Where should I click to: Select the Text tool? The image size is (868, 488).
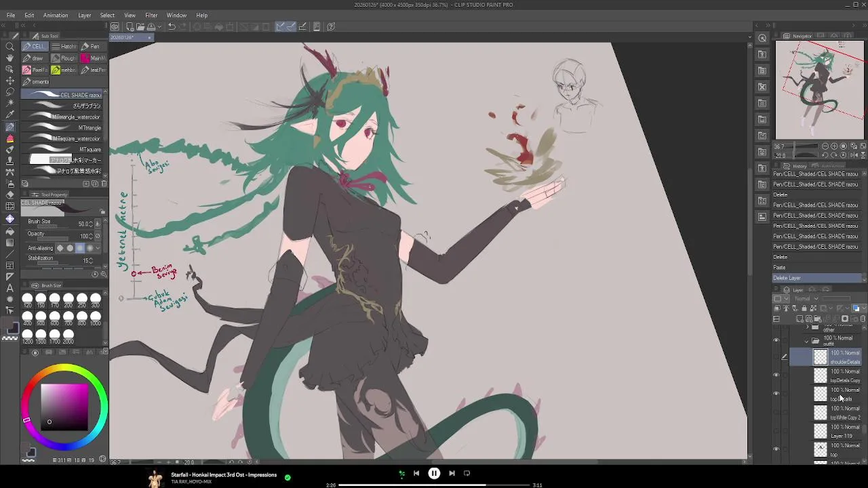pyautogui.click(x=9, y=288)
